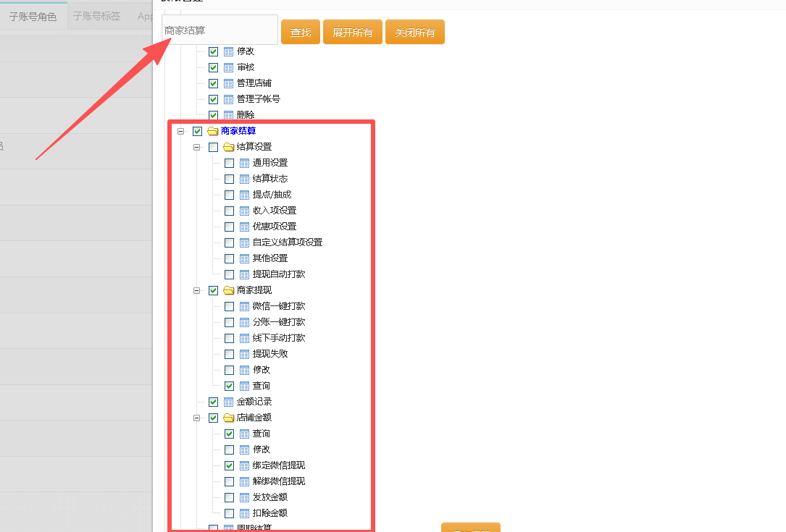Check the 微信一键打款 checkbox
Viewport: 786px width, 532px height.
tap(229, 306)
